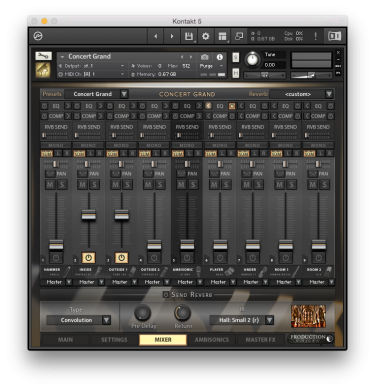Adjust pan slider on Ambisonic channel
375x390 pixels.
coord(187,164)
